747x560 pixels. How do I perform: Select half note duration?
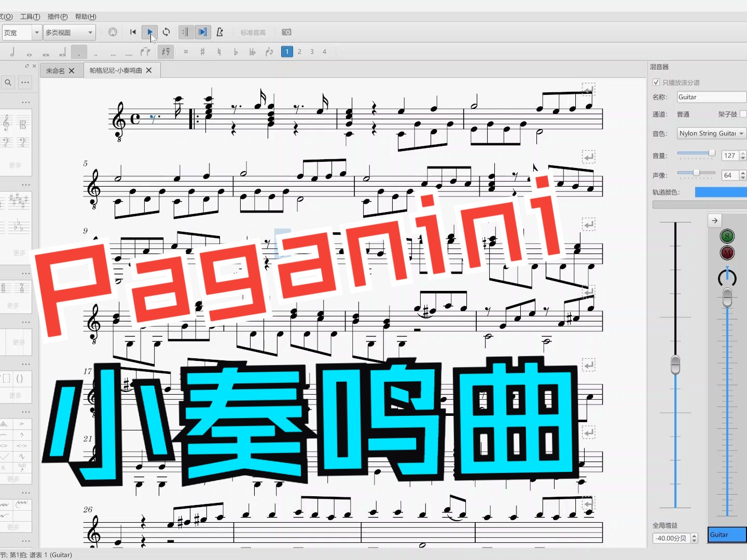click(x=12, y=52)
